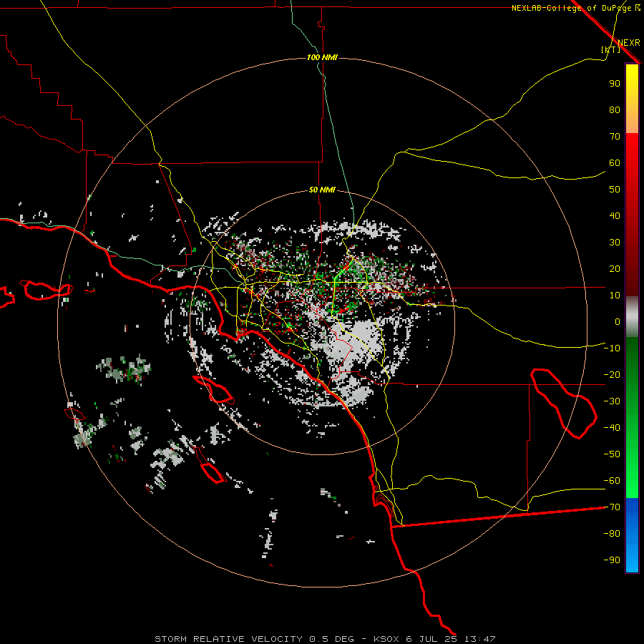
Task: Click the 20 value on the velocity scale
Action: click(x=615, y=268)
